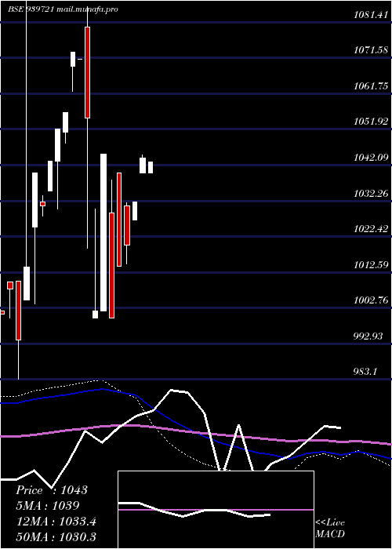Click the MACD inset chart panel
392x549 pixels.
tap(216, 510)
